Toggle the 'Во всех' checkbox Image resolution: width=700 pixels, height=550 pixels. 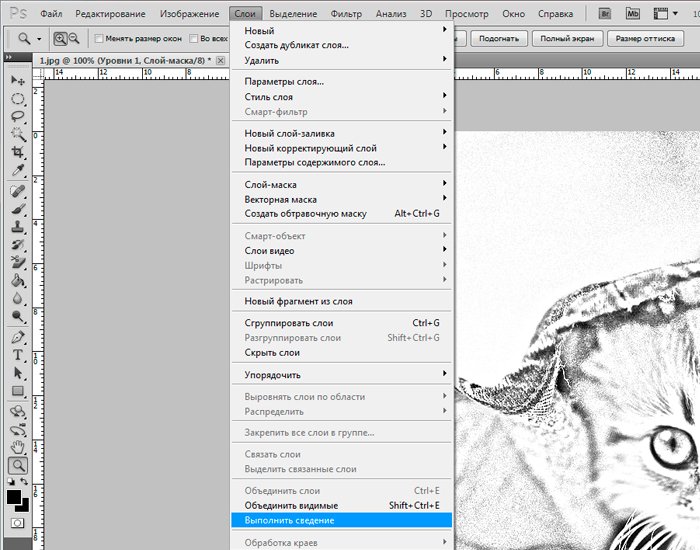click(192, 39)
